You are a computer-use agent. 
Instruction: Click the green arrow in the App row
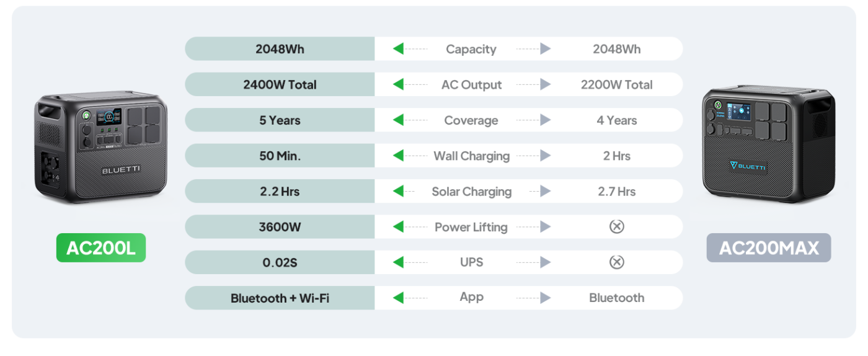pos(398,298)
